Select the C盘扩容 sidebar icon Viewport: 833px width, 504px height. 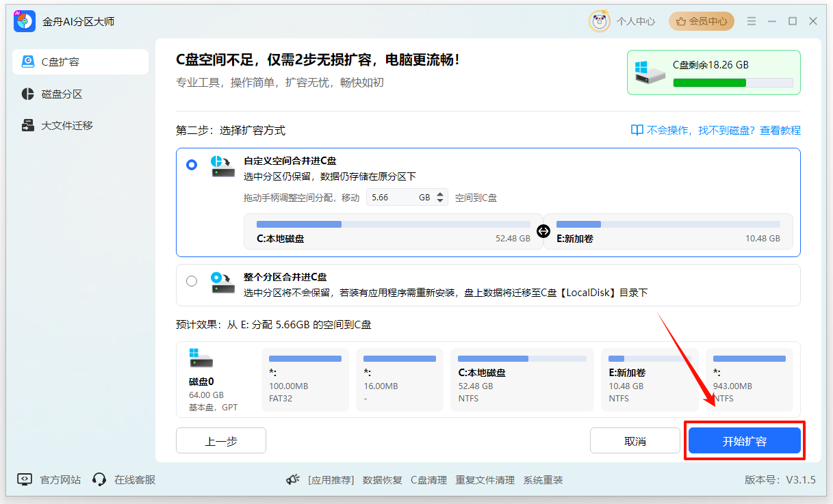pyautogui.click(x=27, y=62)
